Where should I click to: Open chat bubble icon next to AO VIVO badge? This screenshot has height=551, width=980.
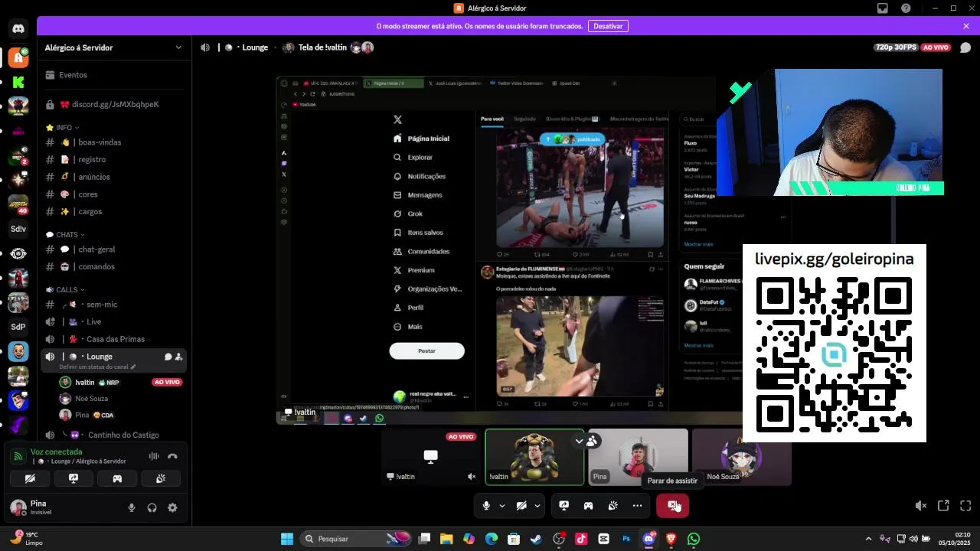coord(965,47)
